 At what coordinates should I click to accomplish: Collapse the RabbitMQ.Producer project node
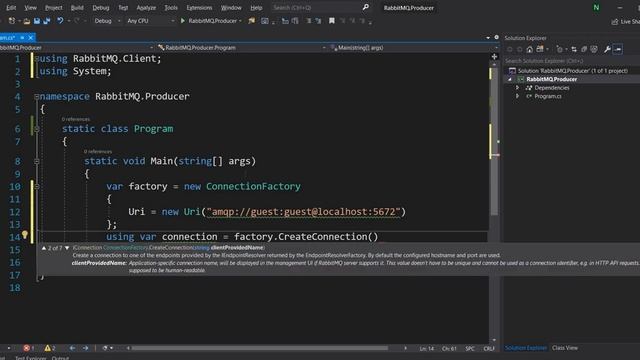point(510,80)
